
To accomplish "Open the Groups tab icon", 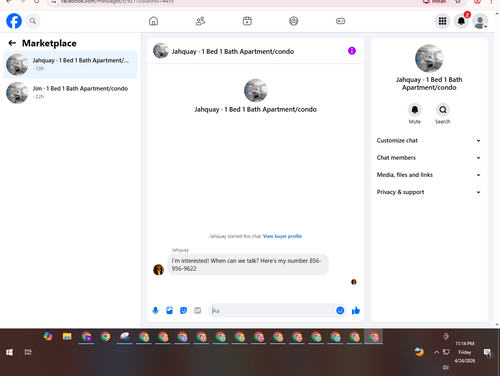I will tap(294, 21).
